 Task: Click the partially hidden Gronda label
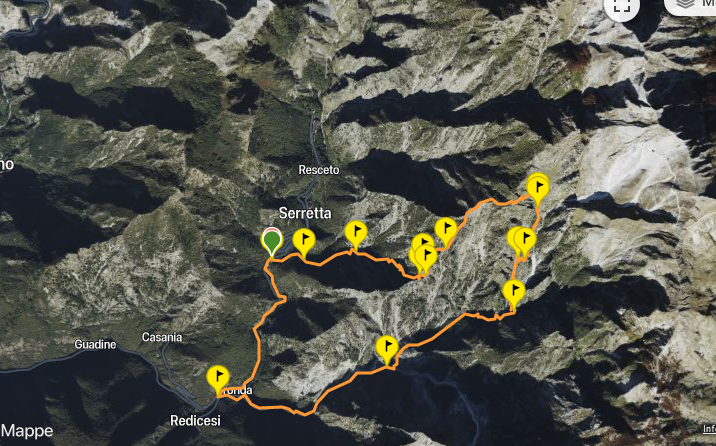(238, 390)
